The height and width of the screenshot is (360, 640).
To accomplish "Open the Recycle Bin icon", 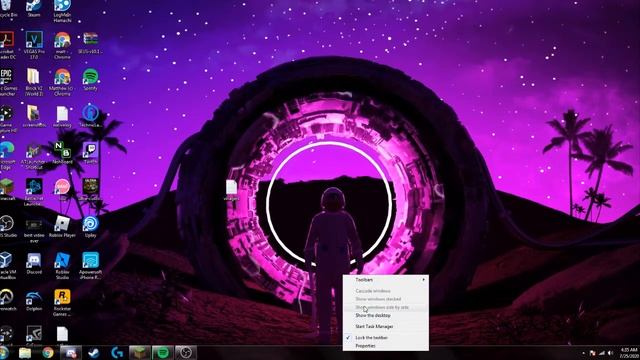I will (8, 7).
